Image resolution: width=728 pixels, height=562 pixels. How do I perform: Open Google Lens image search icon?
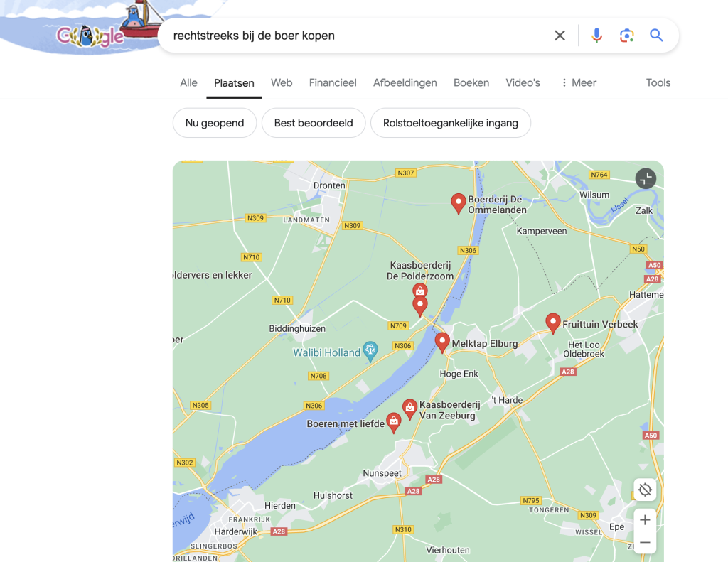coord(626,36)
